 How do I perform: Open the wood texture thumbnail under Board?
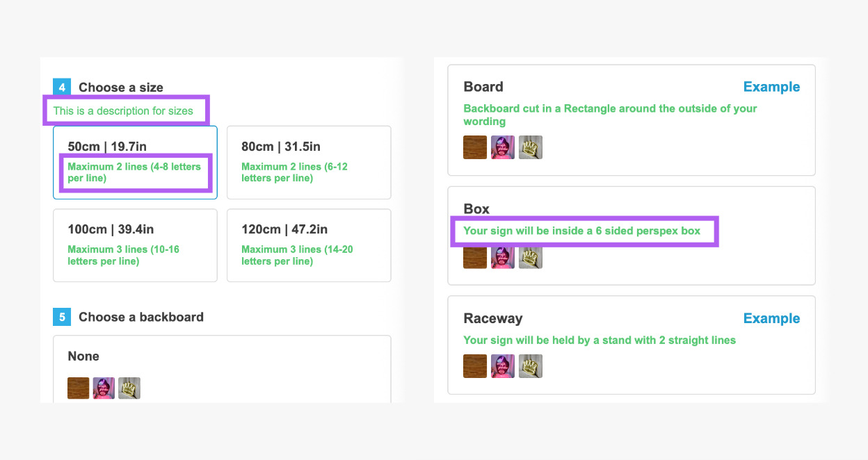point(475,147)
